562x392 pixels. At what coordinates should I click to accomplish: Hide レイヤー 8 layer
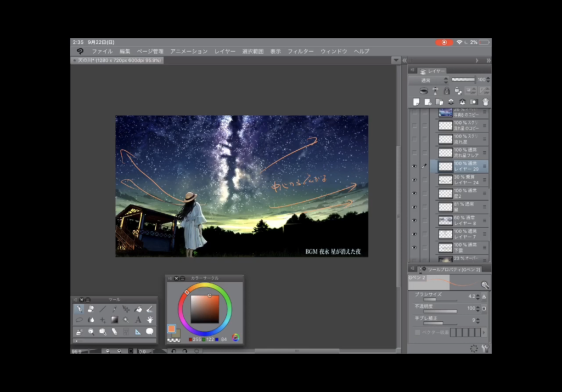414,220
